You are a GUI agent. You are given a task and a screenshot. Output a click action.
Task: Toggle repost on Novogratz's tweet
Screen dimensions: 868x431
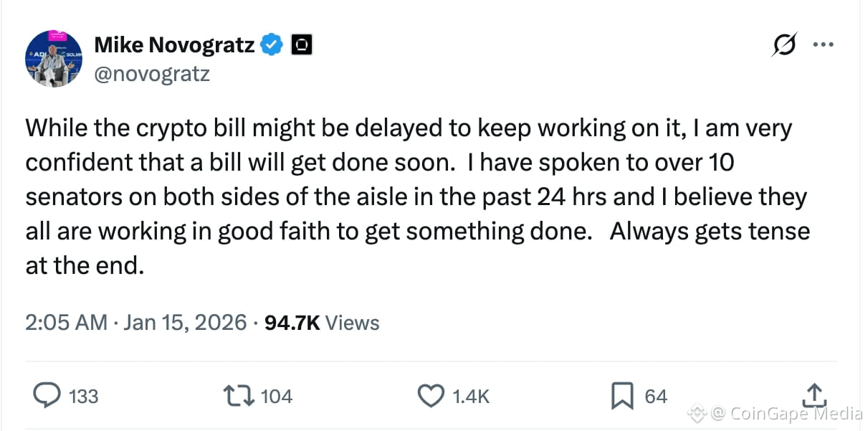pos(238,395)
